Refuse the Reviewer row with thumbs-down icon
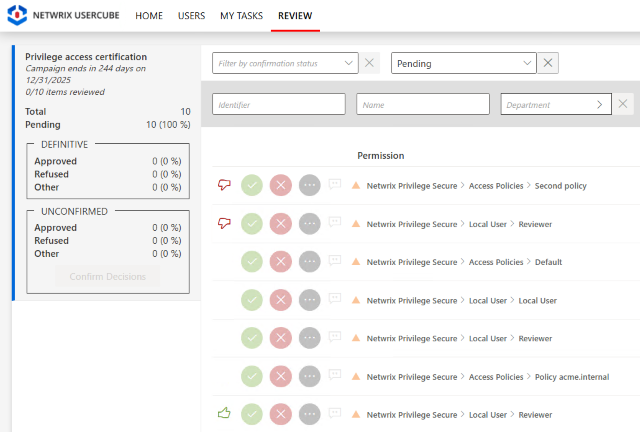Screen dimensions: 640x432 tap(281, 224)
